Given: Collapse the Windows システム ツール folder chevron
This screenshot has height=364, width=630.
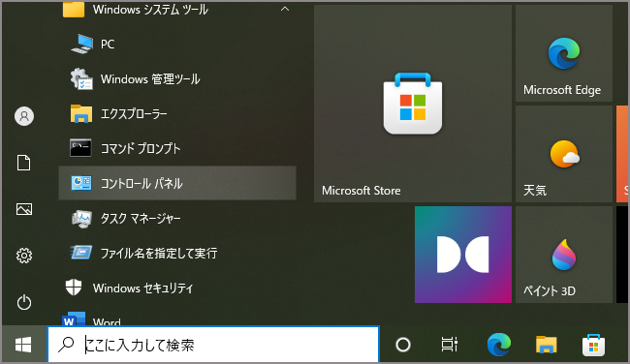Looking at the screenshot, I should pos(284,9).
